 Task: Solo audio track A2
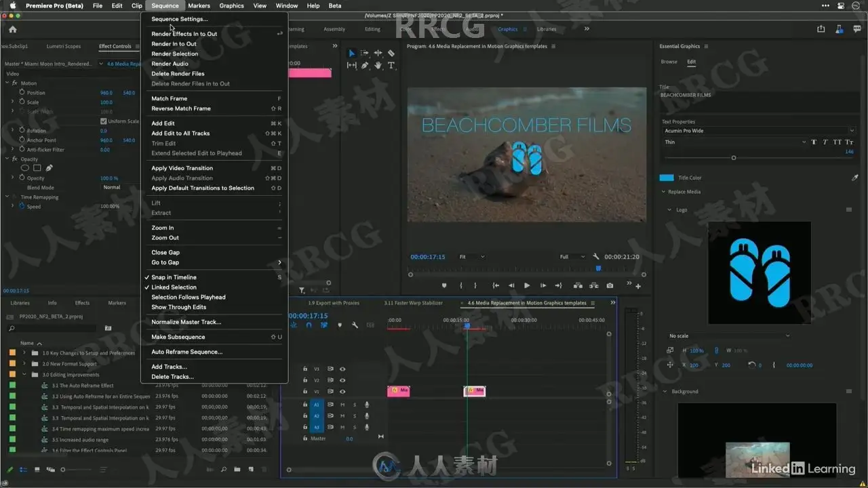tap(354, 415)
